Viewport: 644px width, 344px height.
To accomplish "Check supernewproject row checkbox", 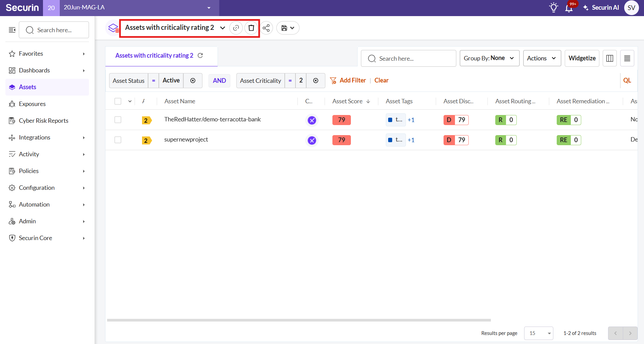I will pos(118,140).
